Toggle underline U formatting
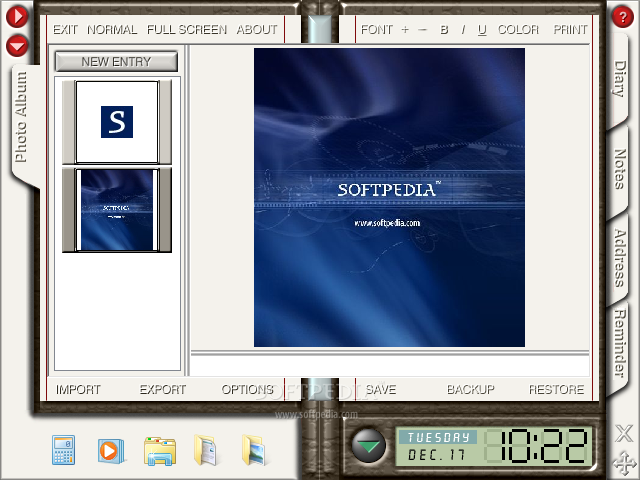Viewport: 640px width, 480px height. [482, 30]
